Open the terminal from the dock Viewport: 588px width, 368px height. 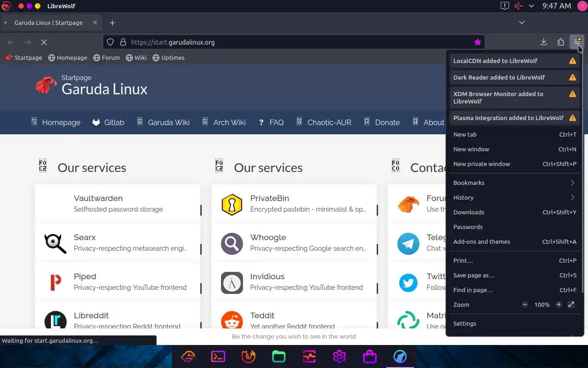pyautogui.click(x=218, y=356)
